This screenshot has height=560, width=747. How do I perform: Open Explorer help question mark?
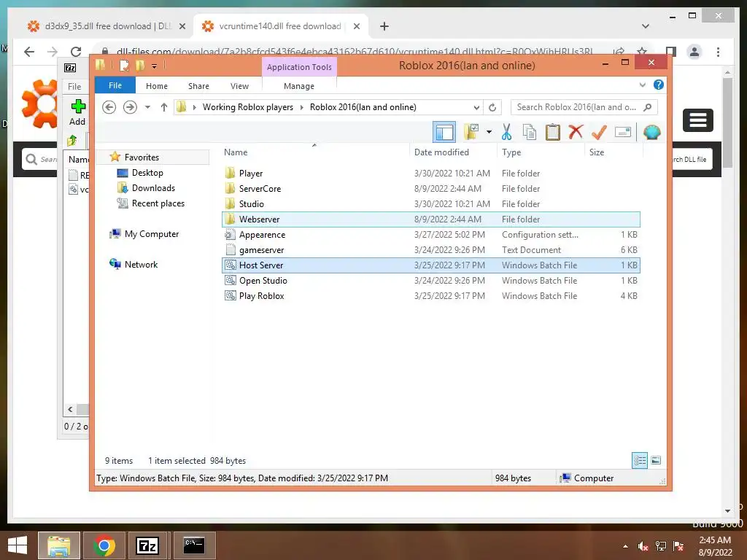click(x=659, y=85)
